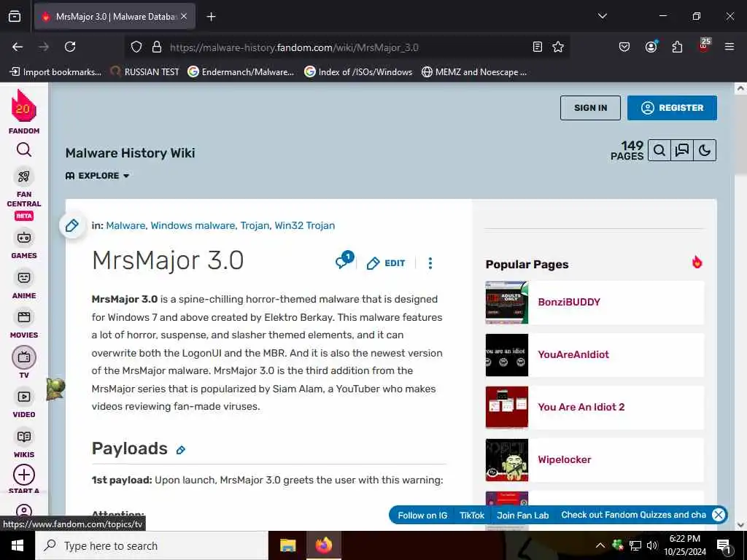The width and height of the screenshot is (747, 560).
Task: Open the extension icon showing badge 25
Action: (x=704, y=46)
